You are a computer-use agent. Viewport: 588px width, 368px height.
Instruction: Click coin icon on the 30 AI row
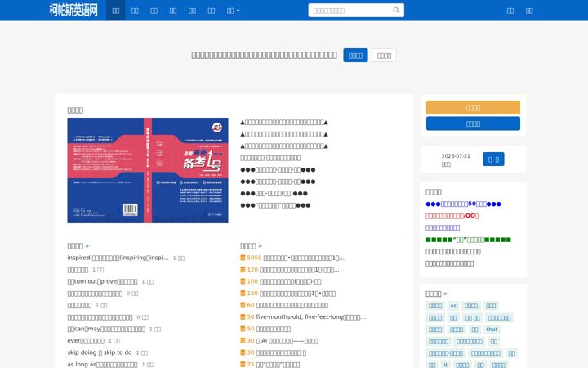[243, 341]
